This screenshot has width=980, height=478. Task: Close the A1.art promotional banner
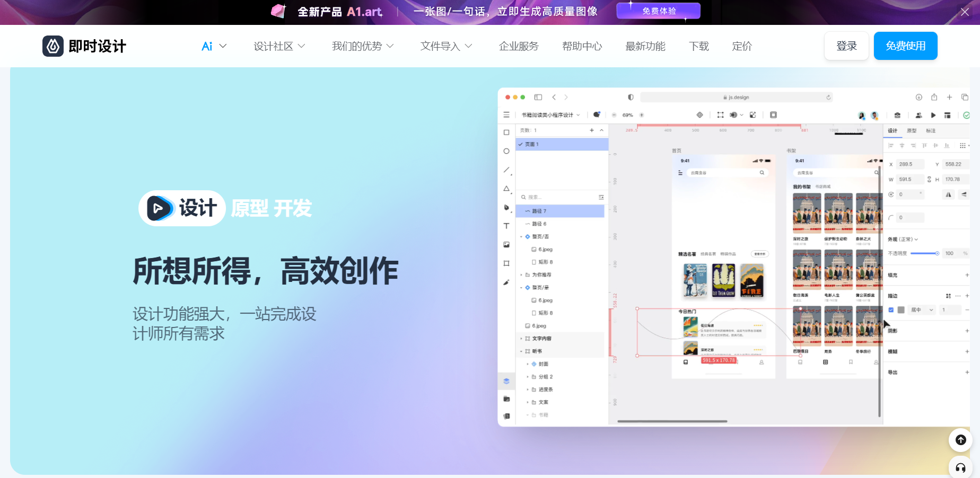[965, 12]
